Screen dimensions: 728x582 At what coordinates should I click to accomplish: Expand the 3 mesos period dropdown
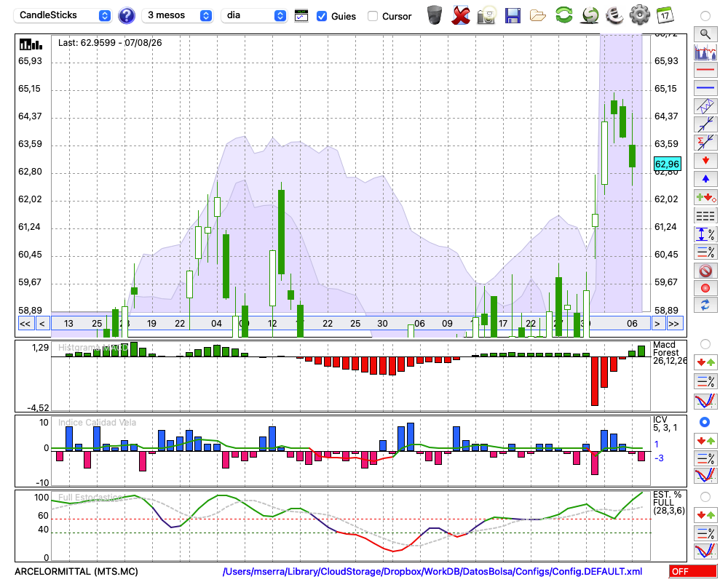pos(177,15)
